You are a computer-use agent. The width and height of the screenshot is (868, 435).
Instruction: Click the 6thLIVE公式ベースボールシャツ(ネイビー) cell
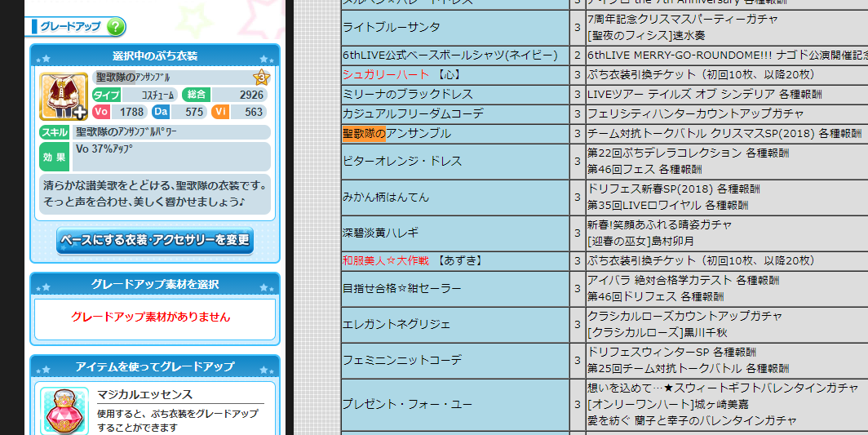tap(455, 55)
